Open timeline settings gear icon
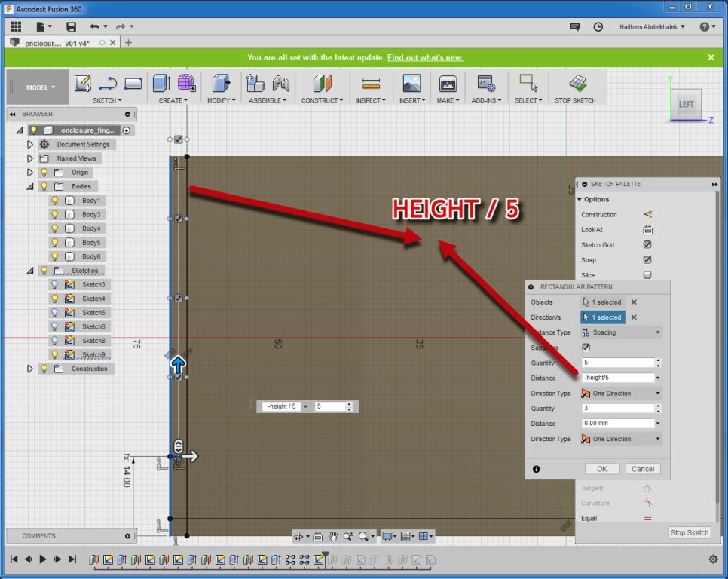 tap(713, 559)
